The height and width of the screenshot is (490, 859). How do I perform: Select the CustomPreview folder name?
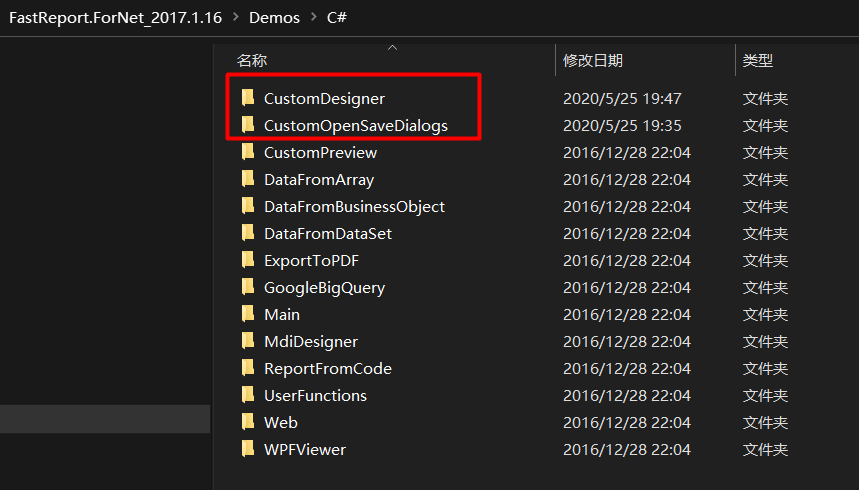tap(320, 152)
